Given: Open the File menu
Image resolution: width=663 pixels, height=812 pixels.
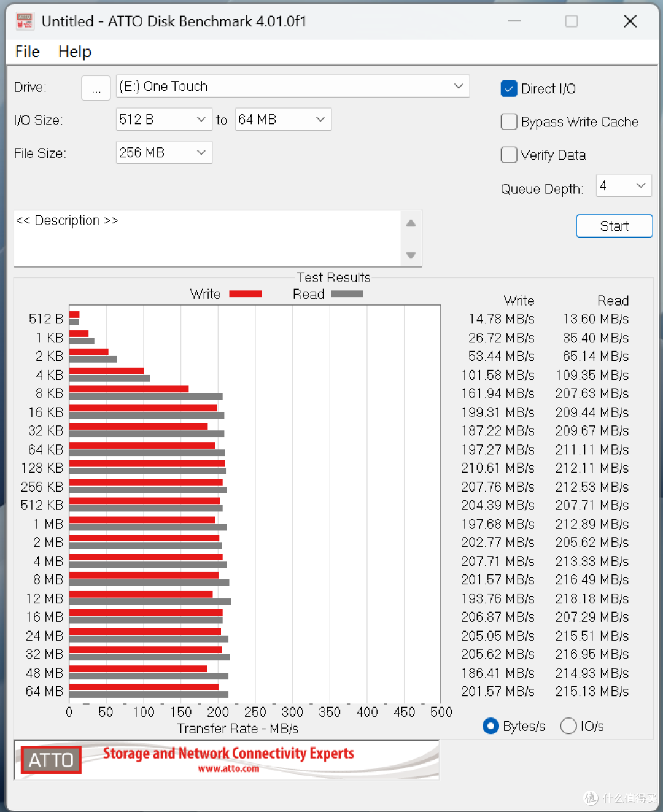Looking at the screenshot, I should 27,52.
